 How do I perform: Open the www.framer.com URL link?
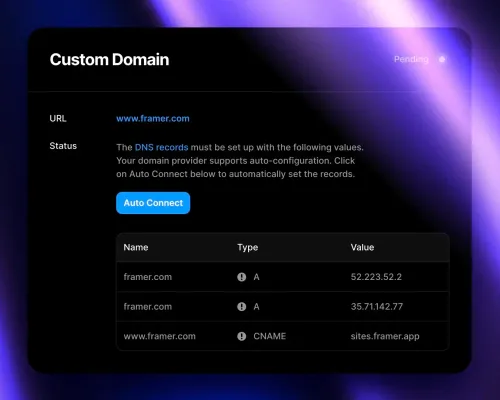click(x=153, y=119)
